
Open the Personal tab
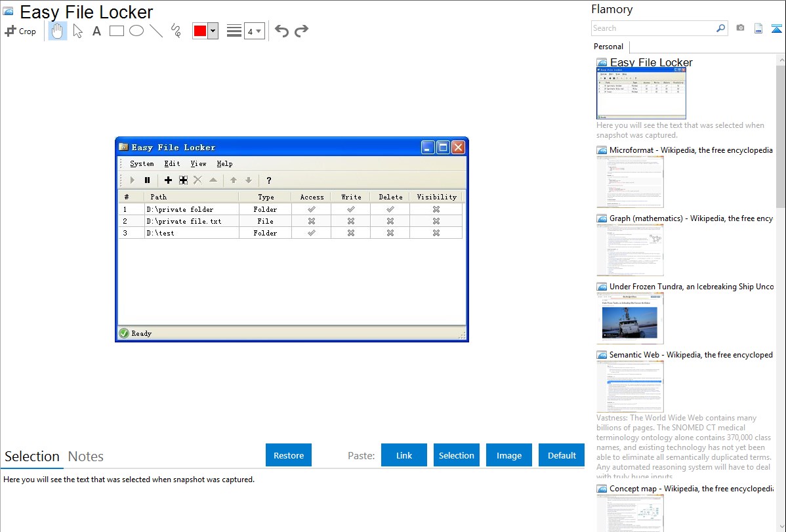(x=608, y=47)
